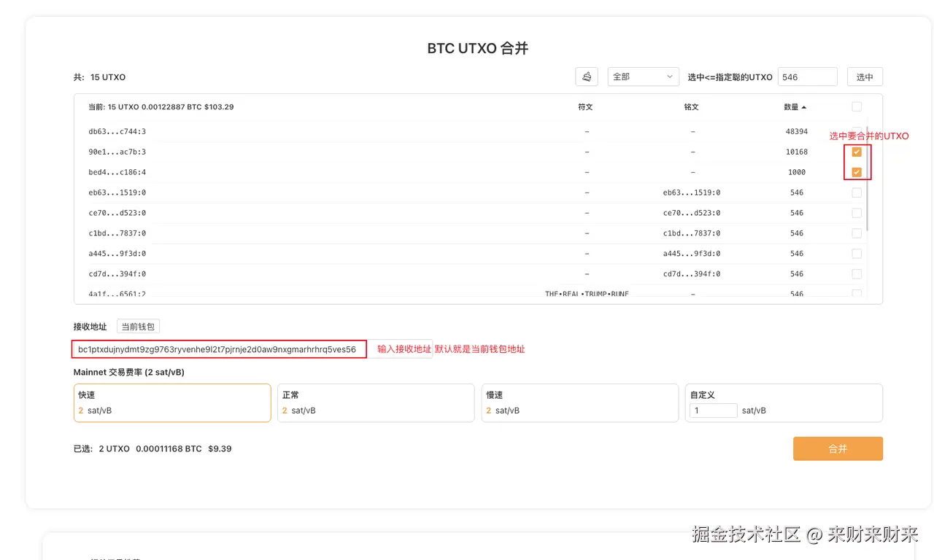Click the 当前钱包 button

coord(138,326)
